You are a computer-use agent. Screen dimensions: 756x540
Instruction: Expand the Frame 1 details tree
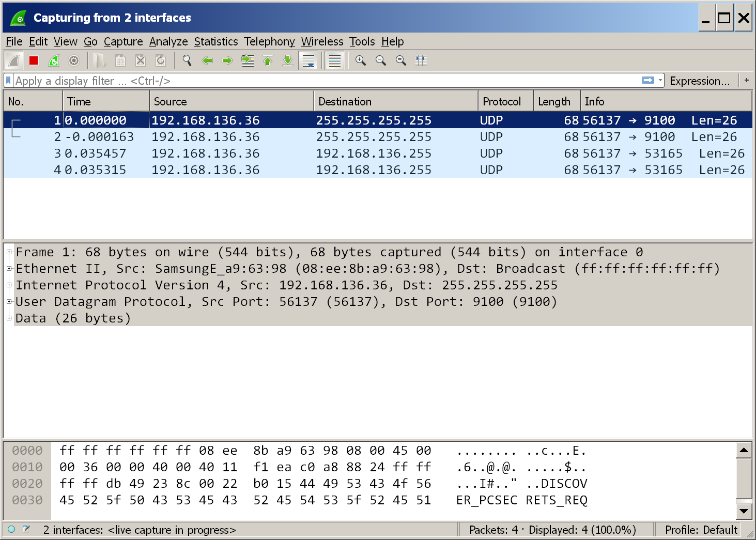(x=9, y=252)
